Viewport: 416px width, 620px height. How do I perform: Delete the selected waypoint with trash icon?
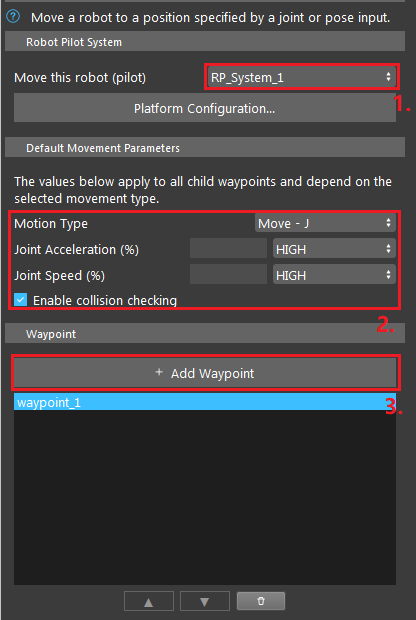click(x=261, y=601)
